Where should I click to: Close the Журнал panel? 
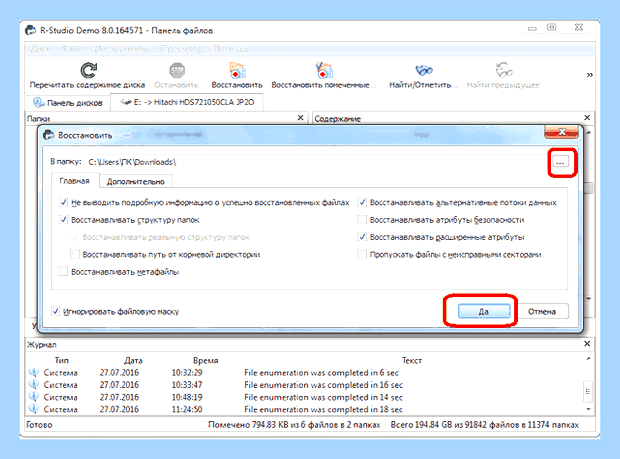(587, 344)
